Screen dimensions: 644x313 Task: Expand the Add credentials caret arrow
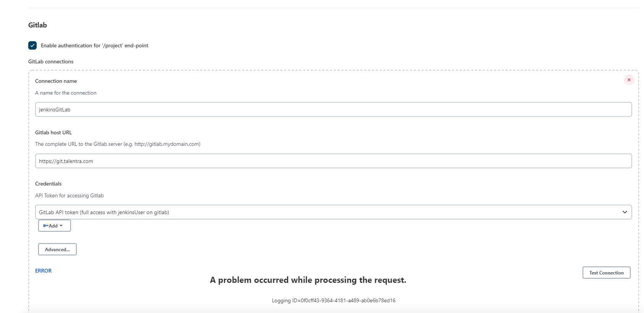tap(61, 226)
